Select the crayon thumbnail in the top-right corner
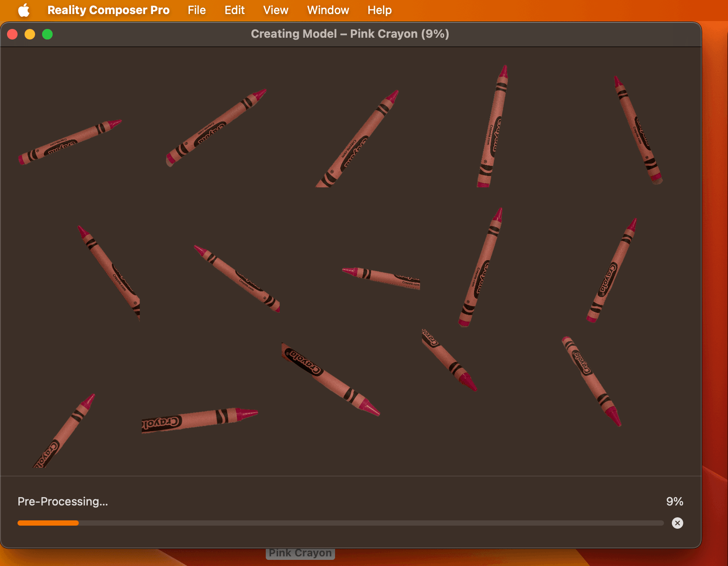The image size is (728, 566). coord(638,130)
